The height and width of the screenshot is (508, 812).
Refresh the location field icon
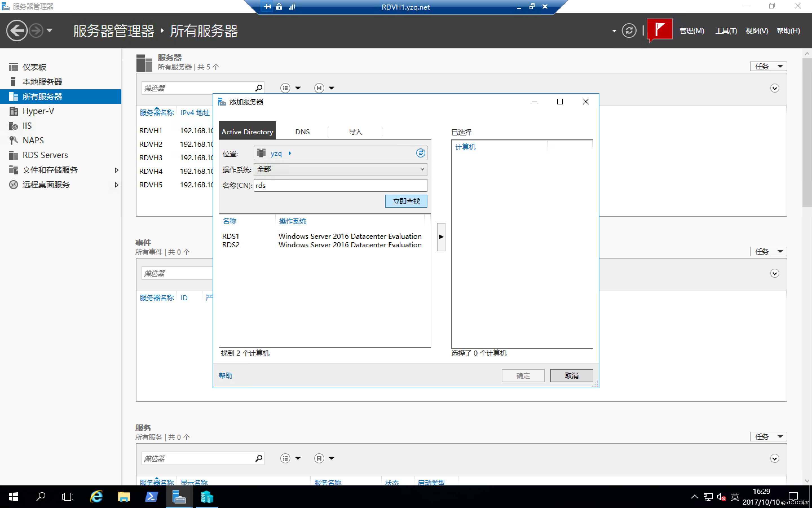pyautogui.click(x=420, y=153)
